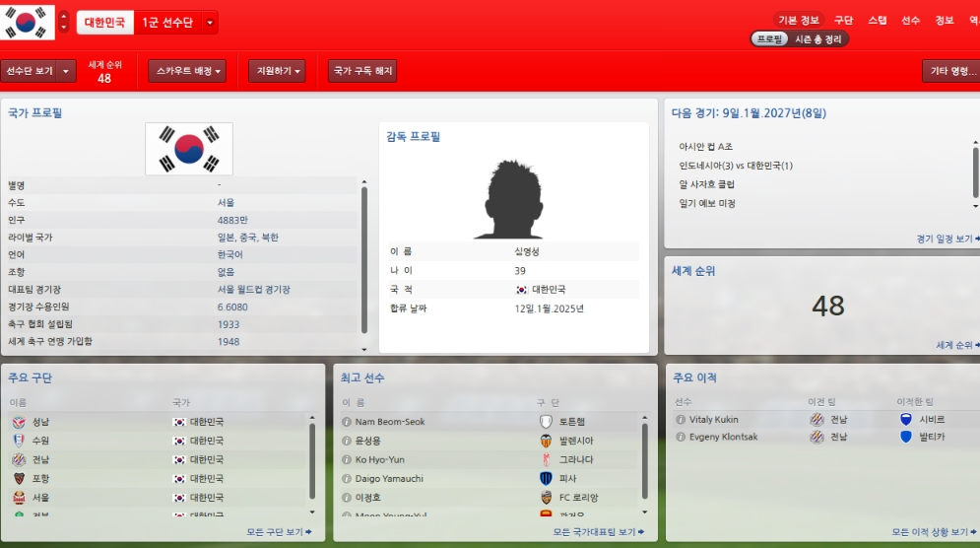Select the FC 로리앙 club badge icon
Viewport: 980px width, 548px height.
click(546, 498)
